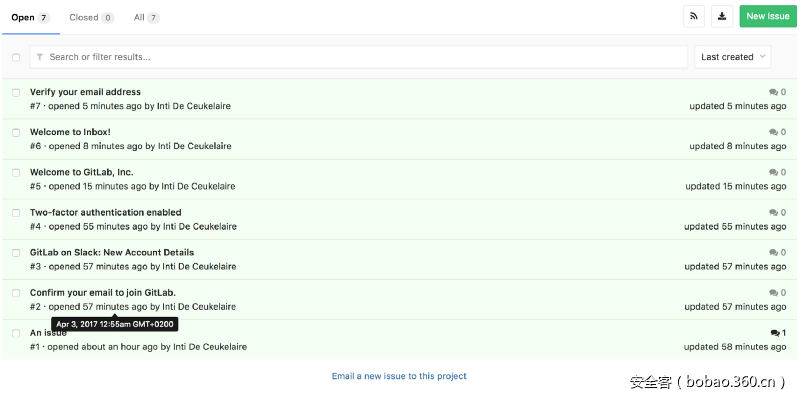
Task: Click author Inti De Ceukelaire on issue #7
Action: [x=194, y=106]
